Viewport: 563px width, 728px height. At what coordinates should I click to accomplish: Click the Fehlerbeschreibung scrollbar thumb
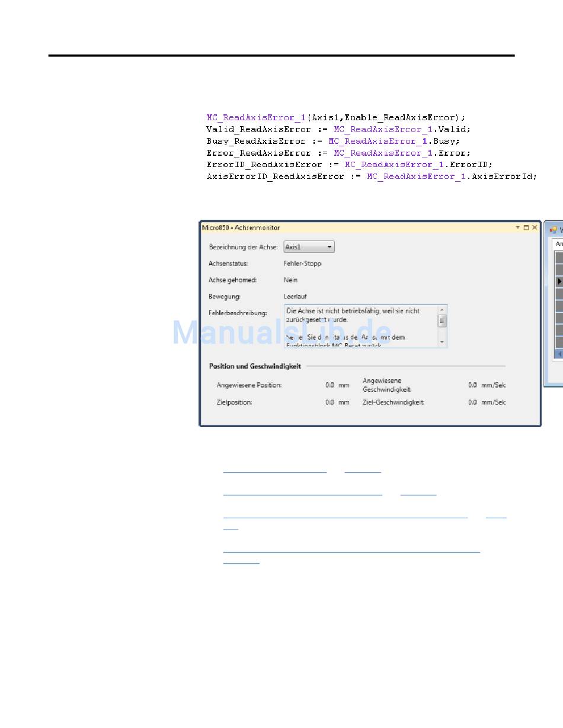(x=442, y=320)
